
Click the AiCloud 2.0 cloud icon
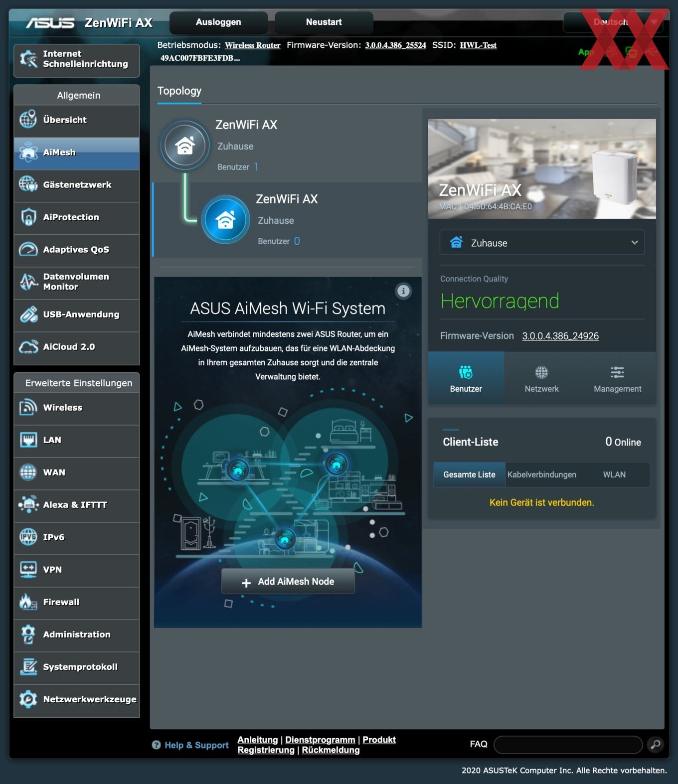pos(28,346)
